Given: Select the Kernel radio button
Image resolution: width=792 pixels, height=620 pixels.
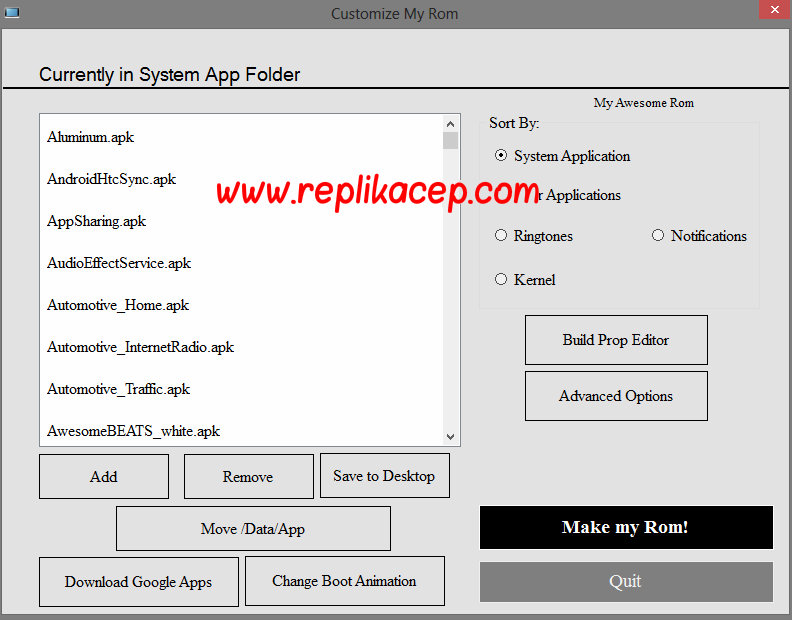Looking at the screenshot, I should (x=502, y=280).
